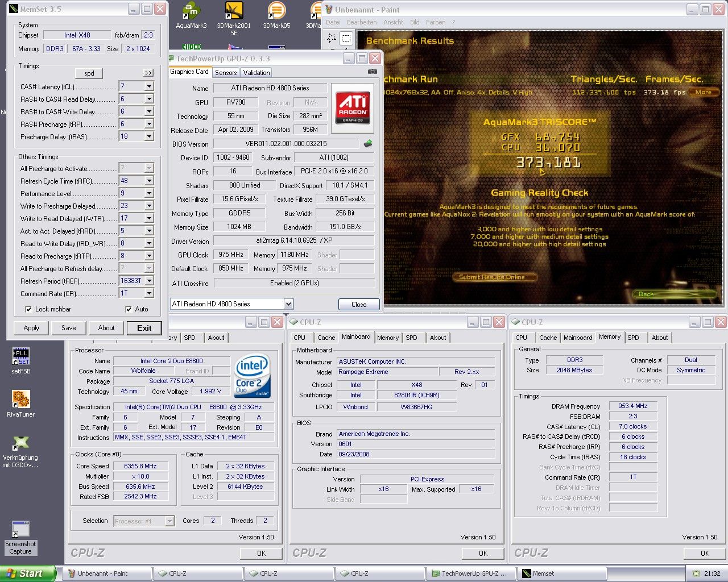This screenshot has width=728, height=582.
Task: Open the RivaTuner desktop icon
Action: pyautogui.click(x=21, y=404)
